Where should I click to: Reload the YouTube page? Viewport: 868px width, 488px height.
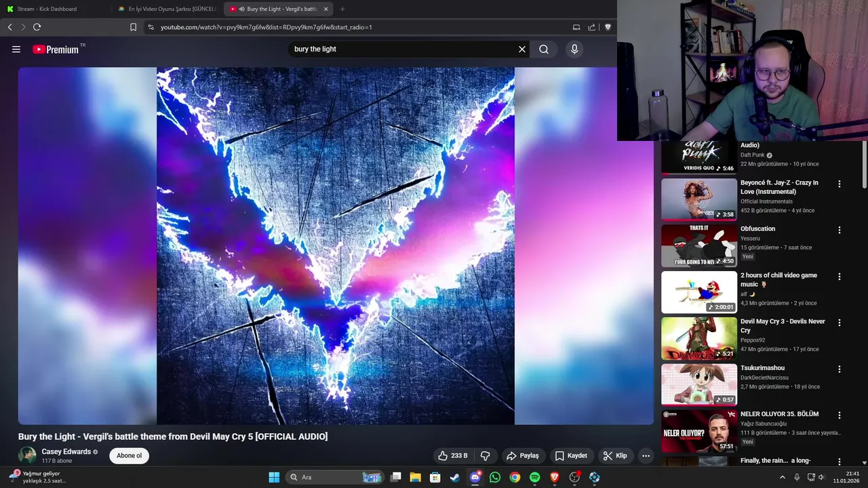point(37,27)
